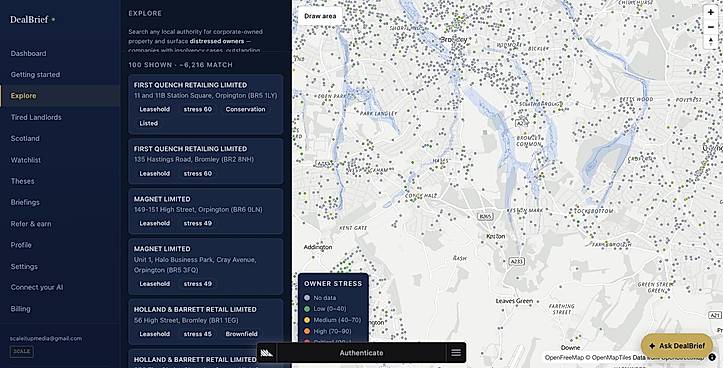Screen dimensions: 723x368
Task: Go to Getting started
Action: pyautogui.click(x=35, y=75)
